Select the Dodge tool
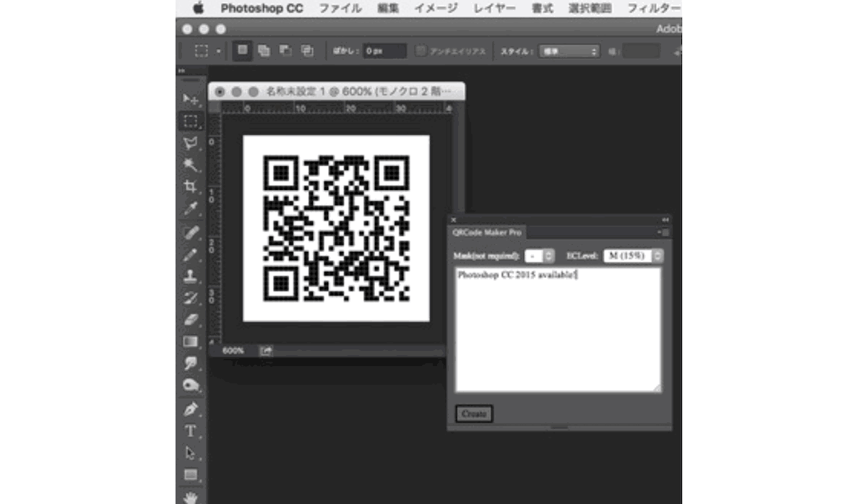Screen dimensions: 867x504 191,385
